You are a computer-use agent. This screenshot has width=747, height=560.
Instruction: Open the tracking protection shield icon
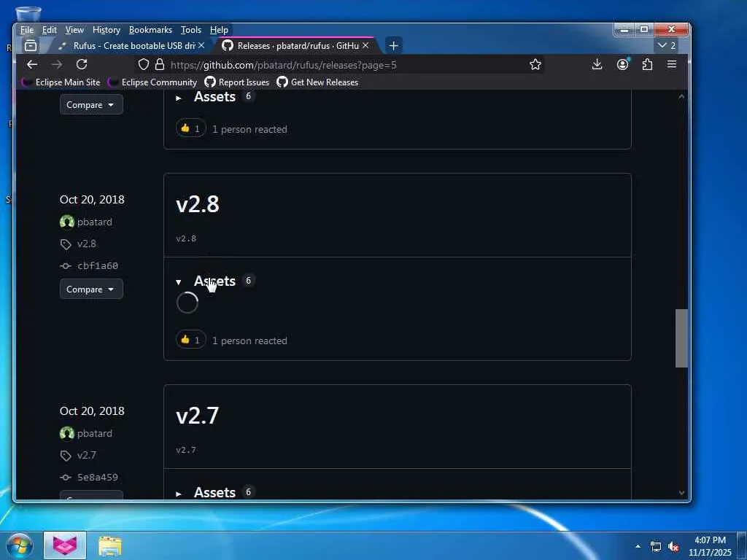pyautogui.click(x=144, y=65)
